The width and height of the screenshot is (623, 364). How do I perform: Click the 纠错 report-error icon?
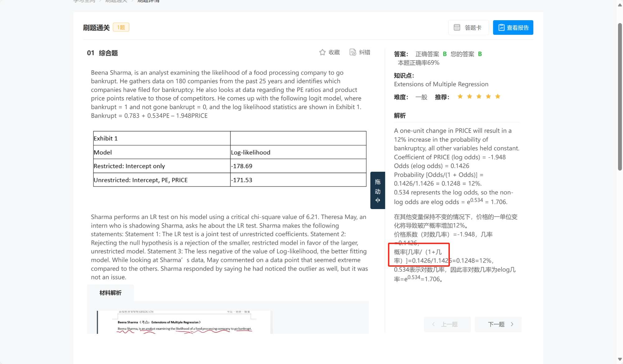353,52
